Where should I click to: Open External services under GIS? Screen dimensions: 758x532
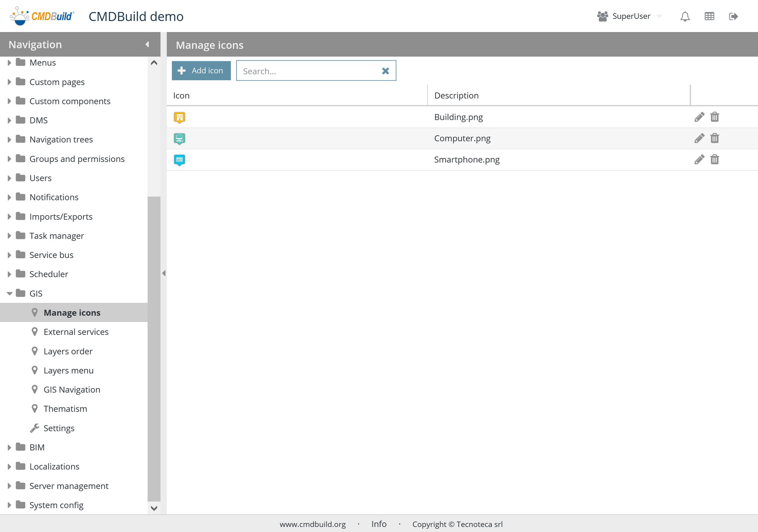pos(76,332)
